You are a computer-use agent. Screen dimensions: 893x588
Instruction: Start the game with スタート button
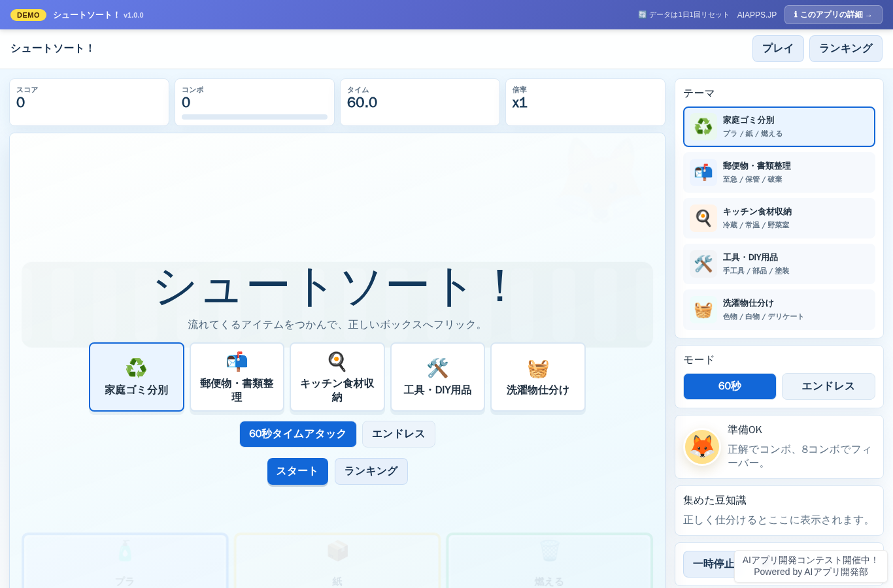click(297, 471)
